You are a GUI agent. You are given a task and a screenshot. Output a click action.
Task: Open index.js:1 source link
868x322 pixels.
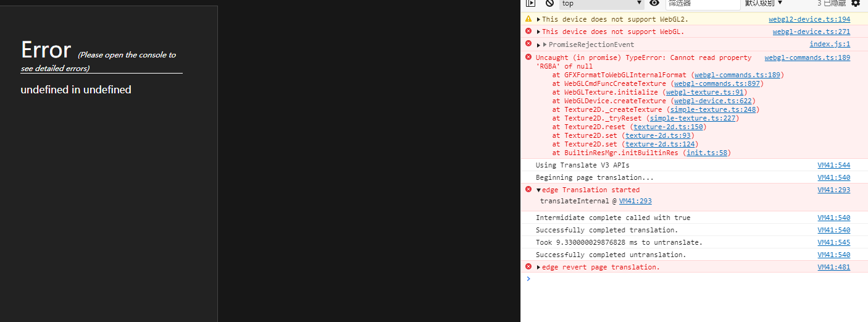[830, 44]
